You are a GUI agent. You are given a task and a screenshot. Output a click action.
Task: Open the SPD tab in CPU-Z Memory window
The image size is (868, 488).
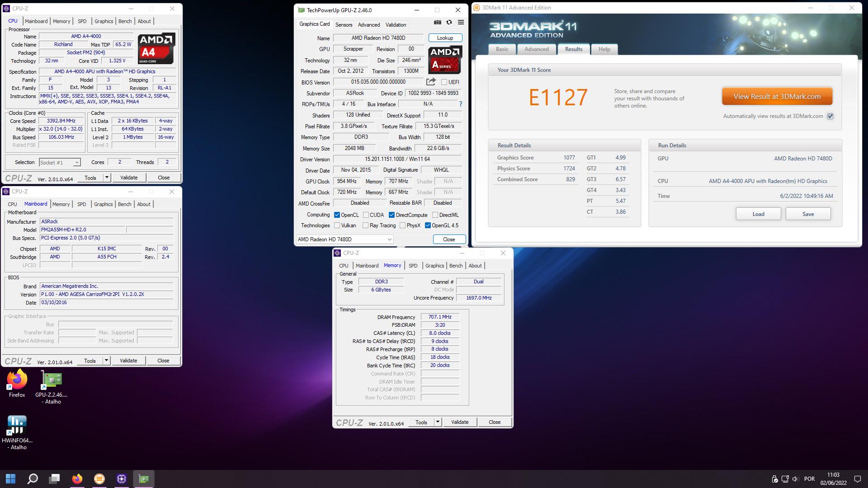413,266
